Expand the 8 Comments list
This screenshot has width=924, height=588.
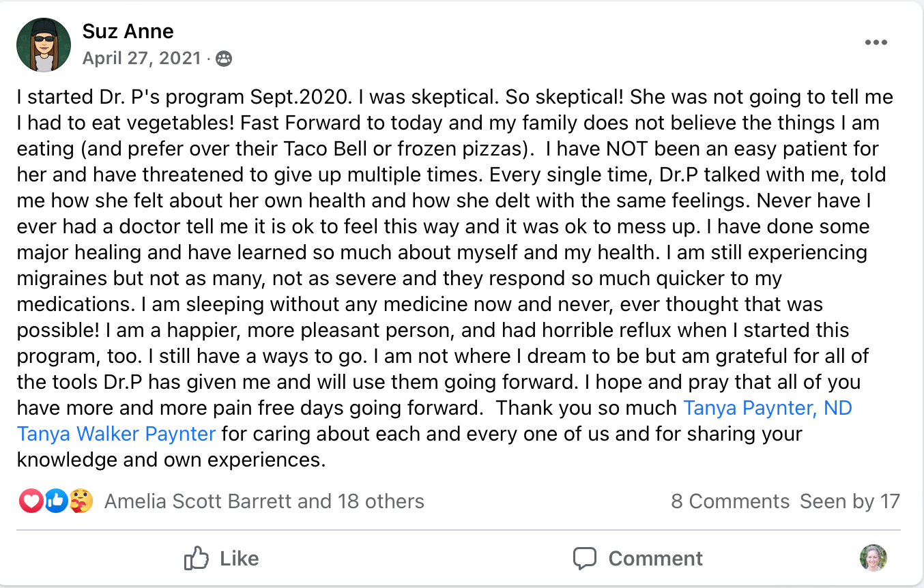[x=730, y=501]
